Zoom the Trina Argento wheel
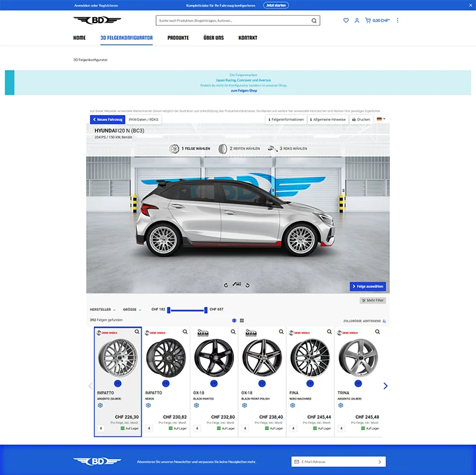 click(377, 331)
